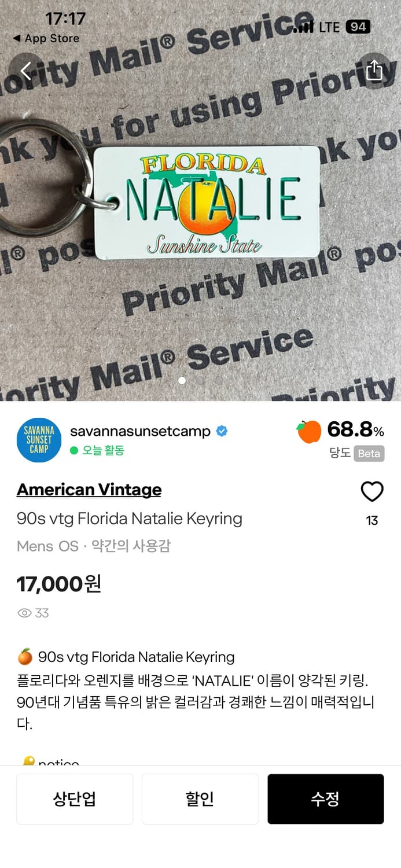Tap the 수정 edit button
This screenshot has width=401, height=868.
(326, 799)
